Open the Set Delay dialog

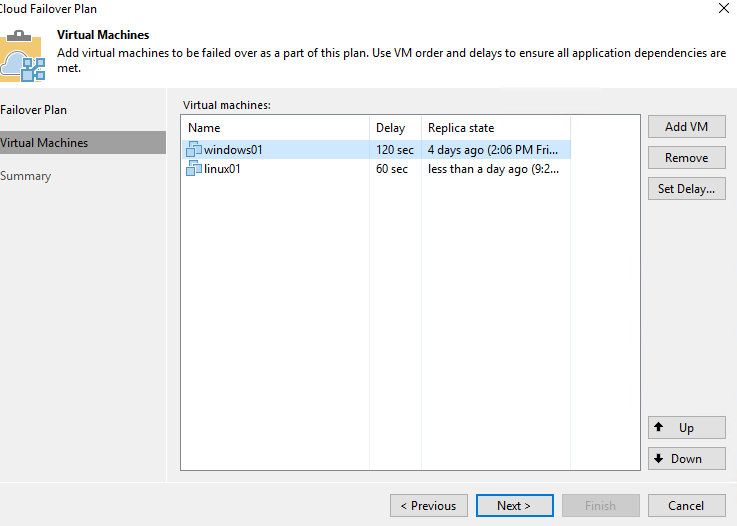686,189
